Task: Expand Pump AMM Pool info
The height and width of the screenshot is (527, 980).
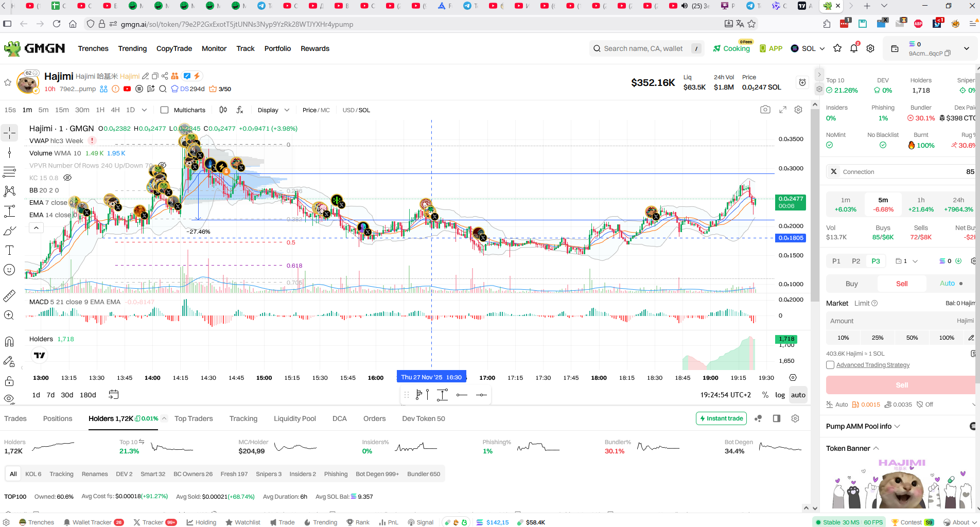Action: click(x=863, y=426)
